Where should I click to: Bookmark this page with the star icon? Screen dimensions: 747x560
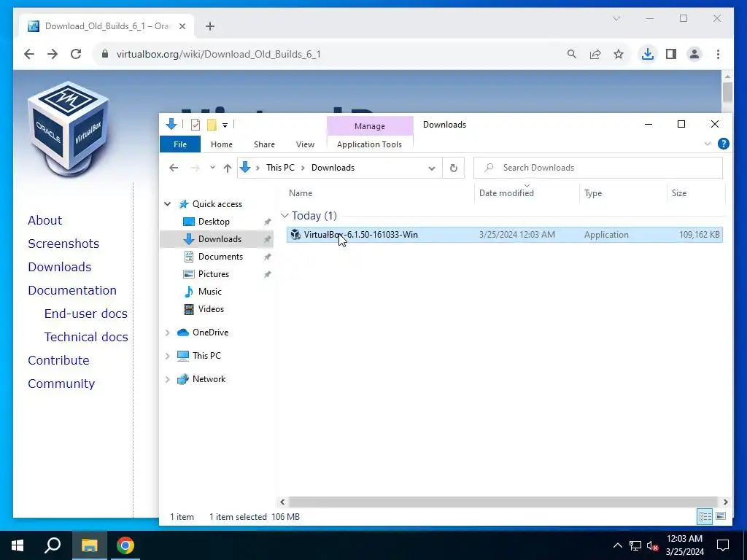pyautogui.click(x=619, y=54)
